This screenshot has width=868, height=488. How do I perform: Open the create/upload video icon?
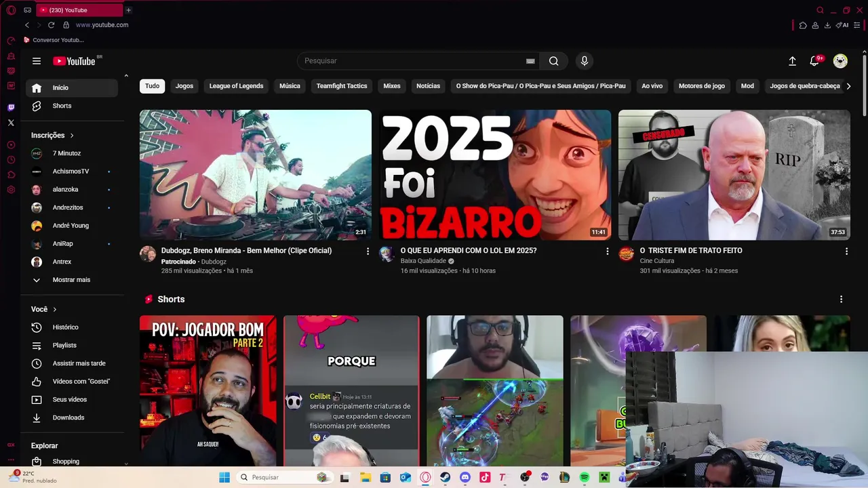pyautogui.click(x=792, y=61)
